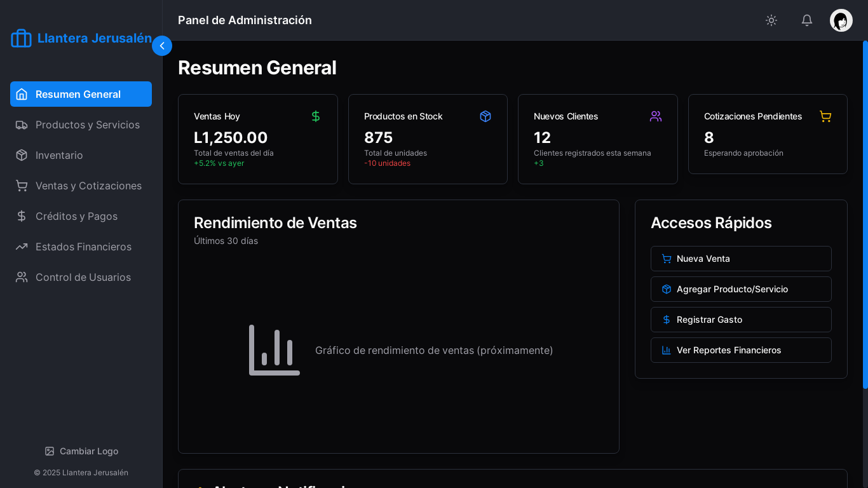This screenshot has height=488, width=868.
Task: Click Esperando aprobación text
Action: 743,153
